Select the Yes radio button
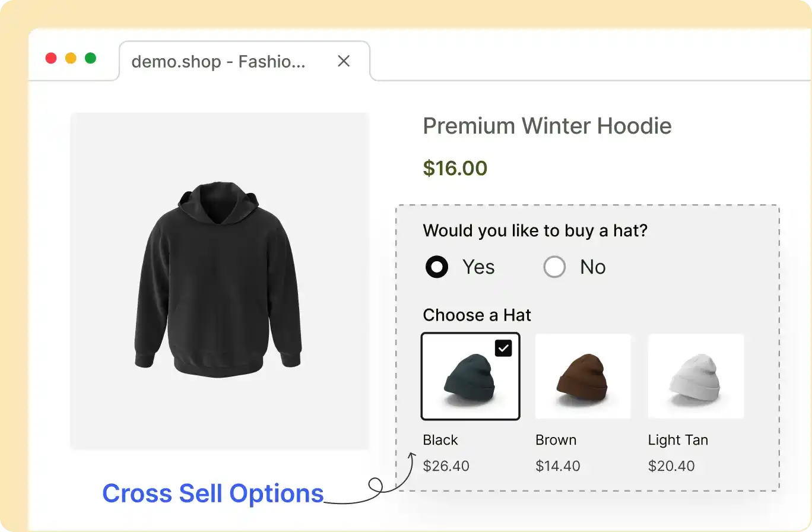This screenshot has width=812, height=532. click(437, 267)
